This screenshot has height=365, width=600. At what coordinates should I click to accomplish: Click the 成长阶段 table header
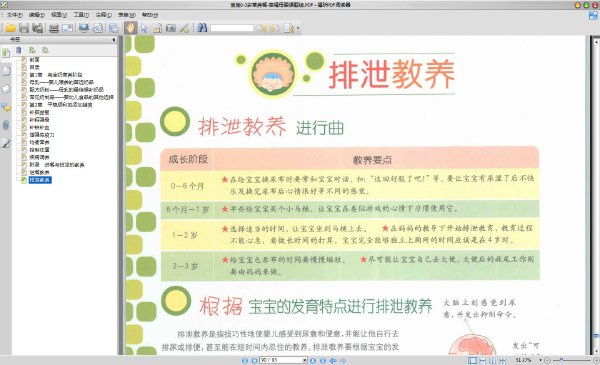188,159
